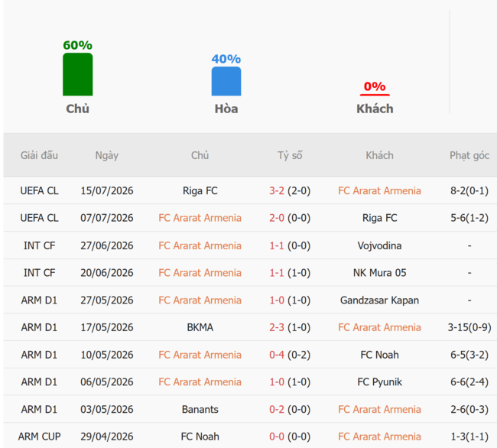
Task: Select the Phạt góc column header
Action: [x=469, y=155]
